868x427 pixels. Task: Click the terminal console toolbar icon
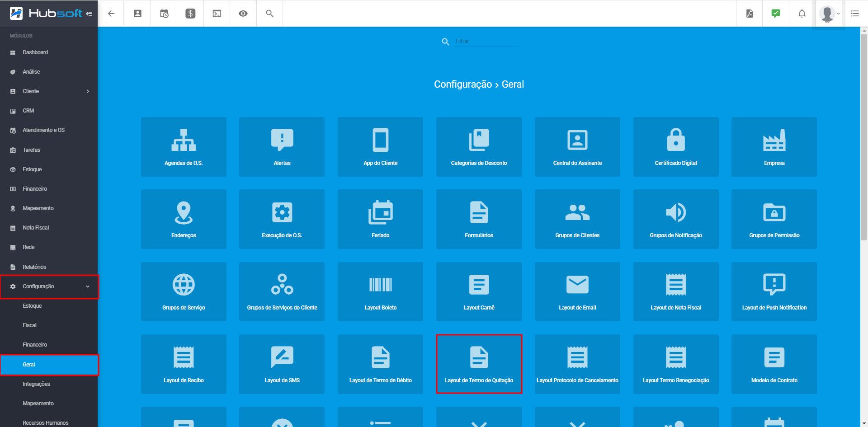pyautogui.click(x=217, y=14)
